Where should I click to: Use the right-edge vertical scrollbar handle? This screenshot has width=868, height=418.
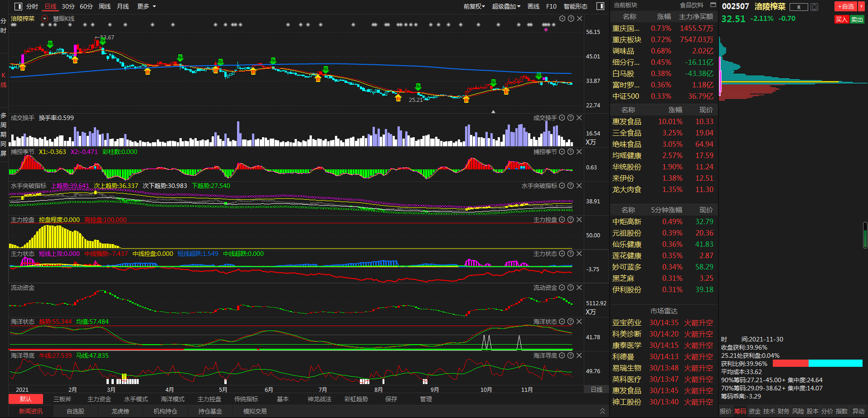pos(865,235)
